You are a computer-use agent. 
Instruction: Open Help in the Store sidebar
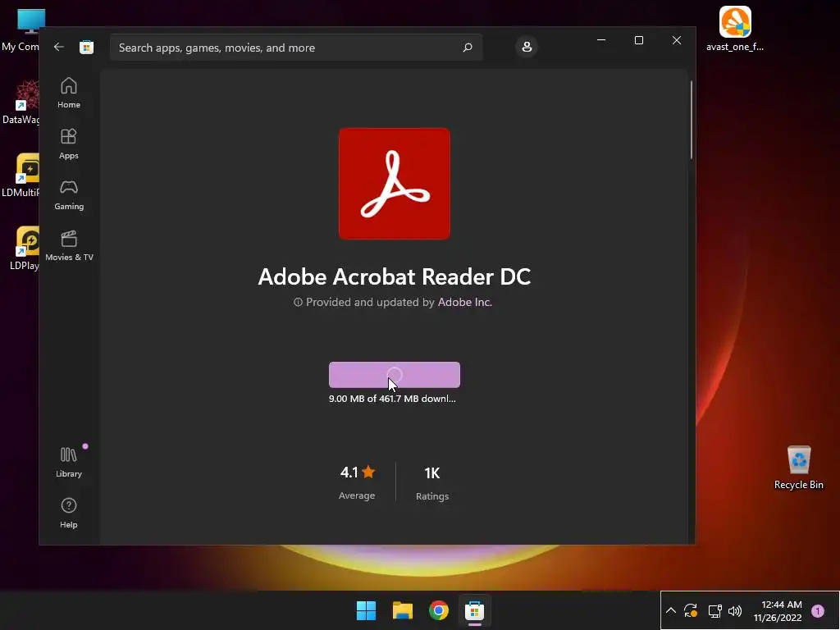[69, 514]
